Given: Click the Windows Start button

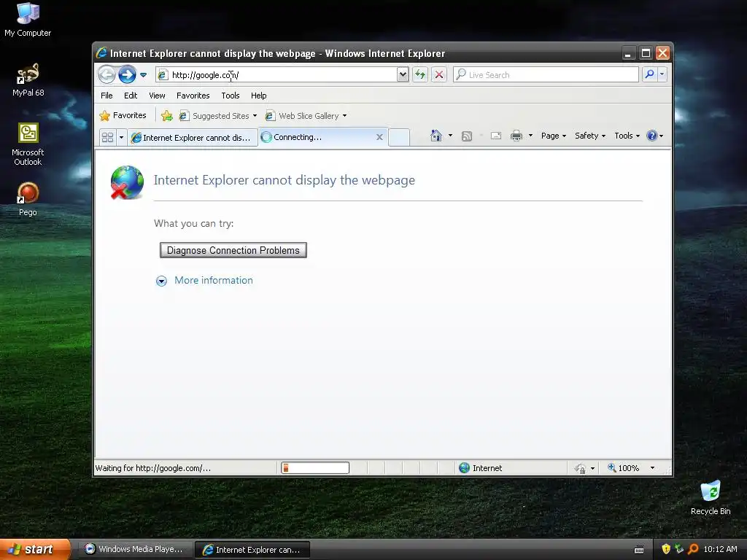Looking at the screenshot, I should 35,549.
